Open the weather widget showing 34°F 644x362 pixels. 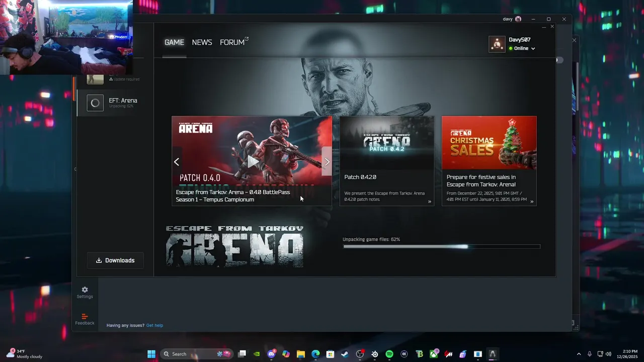pyautogui.click(x=24, y=354)
